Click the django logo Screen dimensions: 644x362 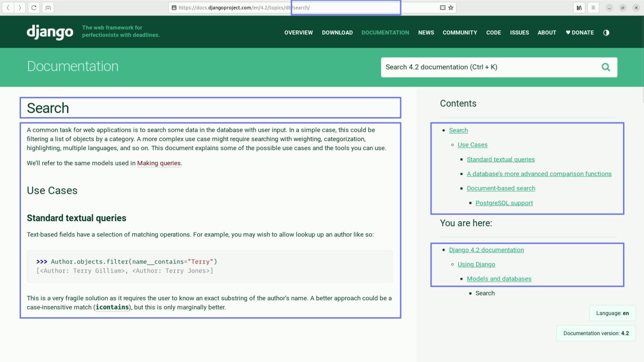tap(50, 32)
